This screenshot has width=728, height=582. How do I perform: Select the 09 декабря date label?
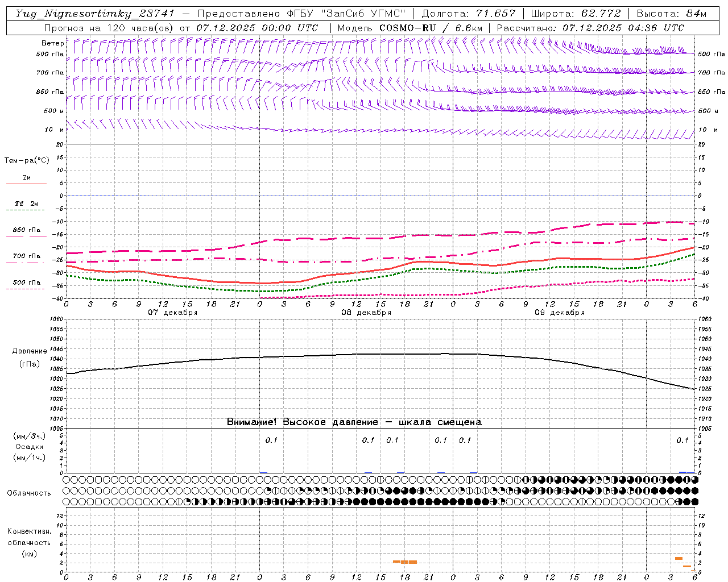(560, 313)
